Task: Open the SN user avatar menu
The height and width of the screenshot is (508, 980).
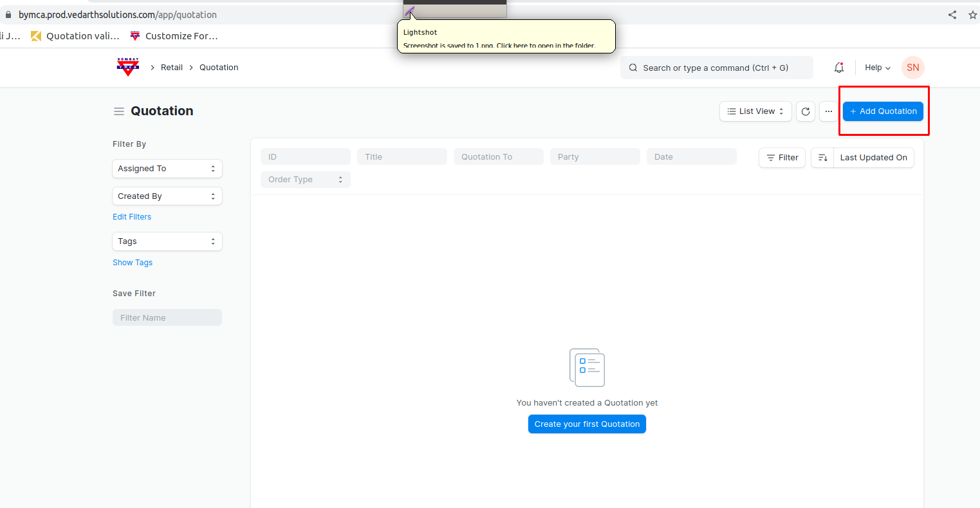Action: click(x=912, y=68)
